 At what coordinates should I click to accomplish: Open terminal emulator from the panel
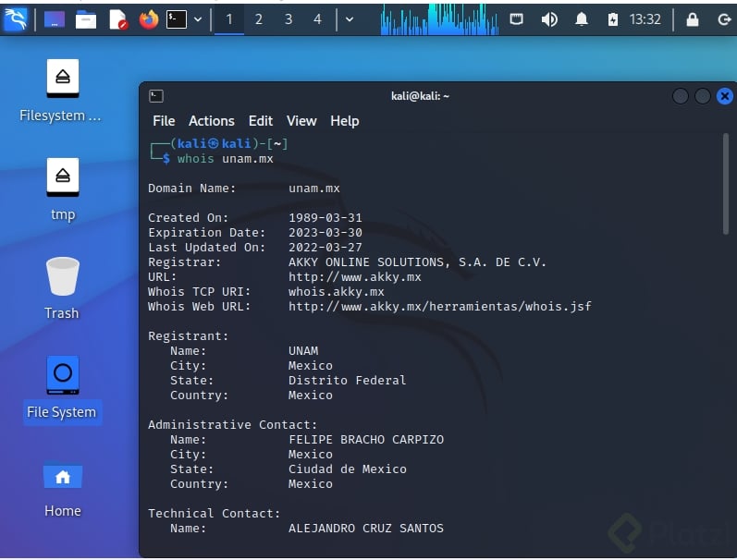(177, 19)
